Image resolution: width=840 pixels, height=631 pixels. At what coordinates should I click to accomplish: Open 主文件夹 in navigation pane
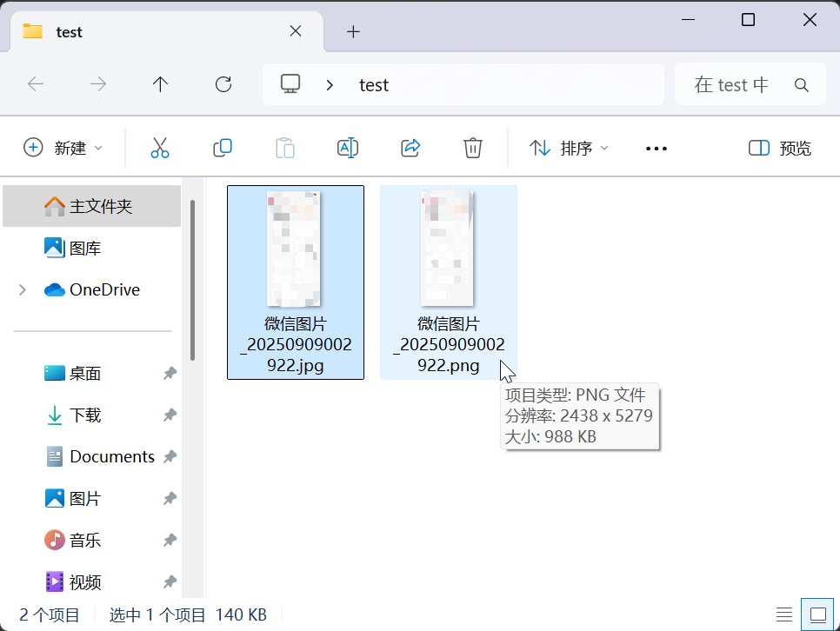pyautogui.click(x=91, y=206)
